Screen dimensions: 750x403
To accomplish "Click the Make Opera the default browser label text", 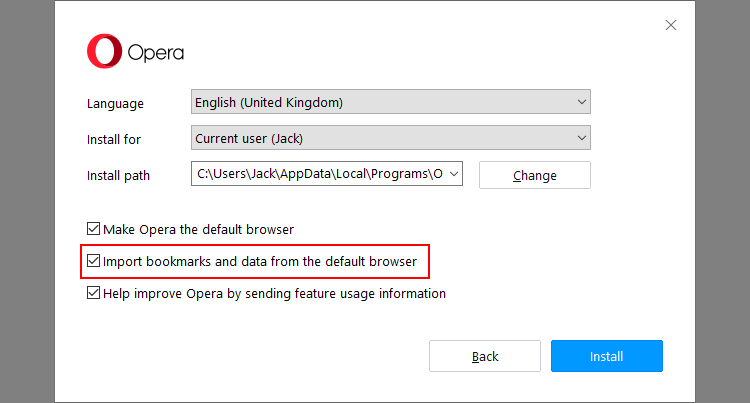I will click(x=198, y=229).
